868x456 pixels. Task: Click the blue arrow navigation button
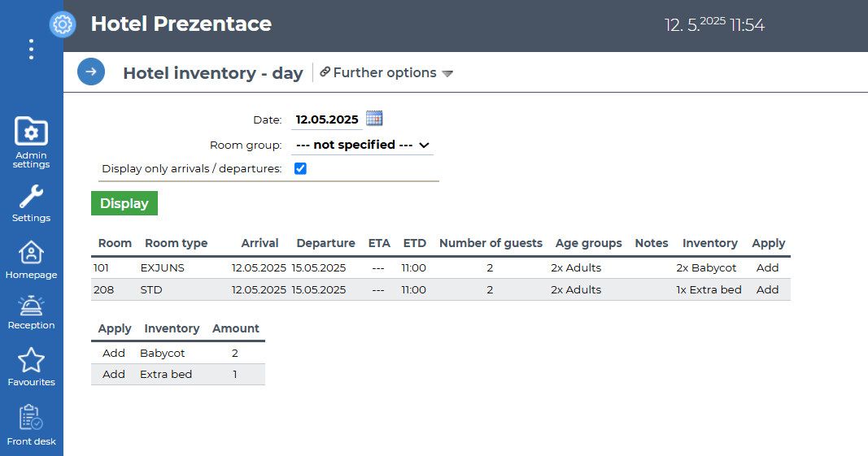[91, 72]
